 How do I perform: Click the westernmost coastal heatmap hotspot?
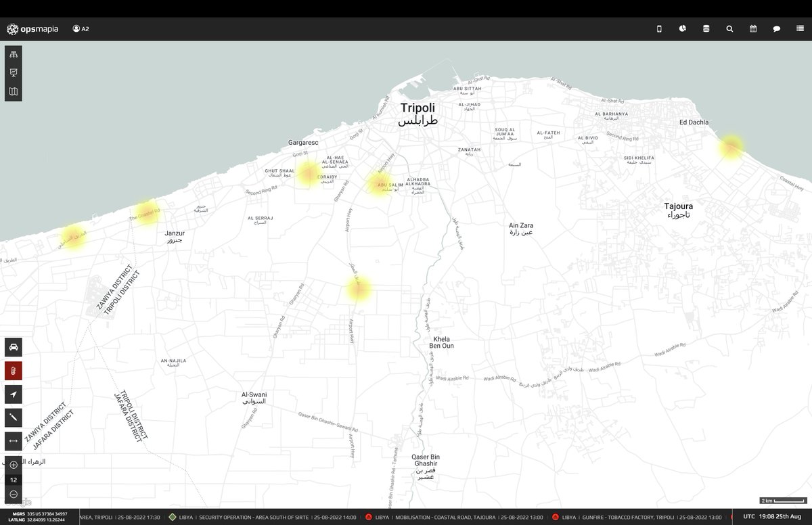point(72,237)
